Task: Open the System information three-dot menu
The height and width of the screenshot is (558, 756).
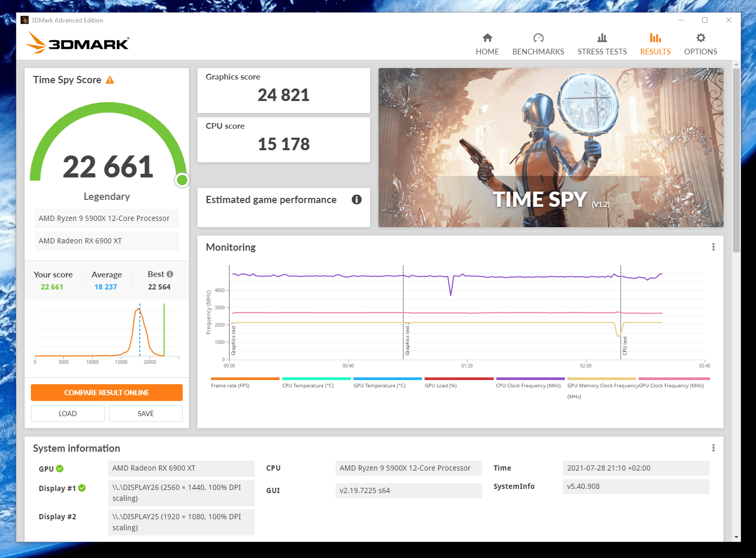Action: pos(713,448)
